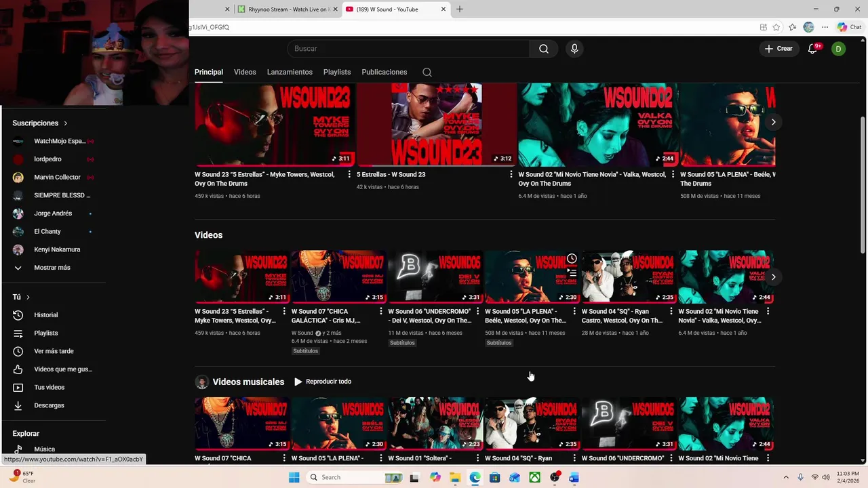
Task: Open Ver más tarde list
Action: click(53, 351)
